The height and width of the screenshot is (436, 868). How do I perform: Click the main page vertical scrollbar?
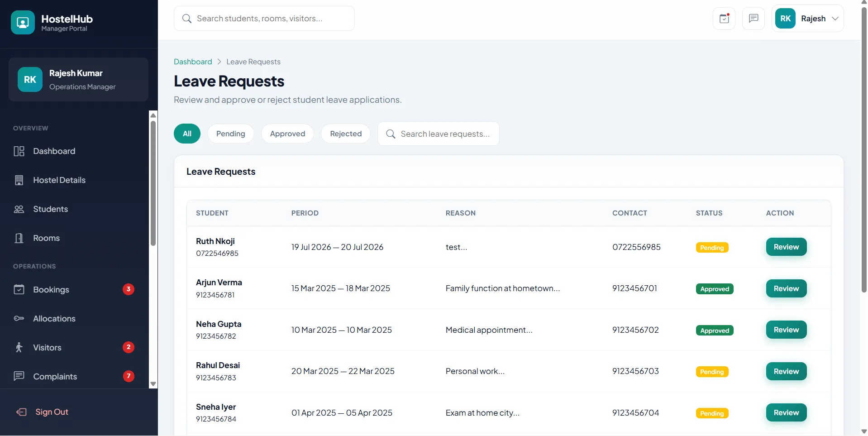pyautogui.click(x=864, y=149)
